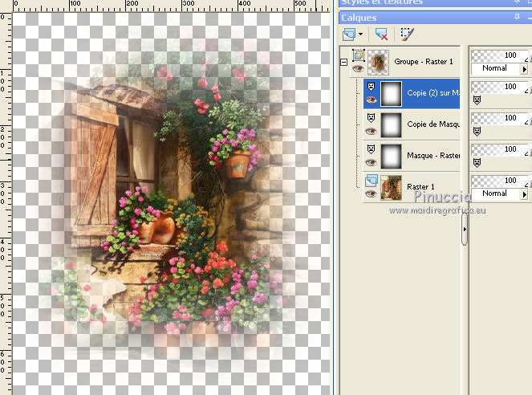
Task: Adjust opacity slider of Groupe - Raster 1
Action: coord(499,55)
